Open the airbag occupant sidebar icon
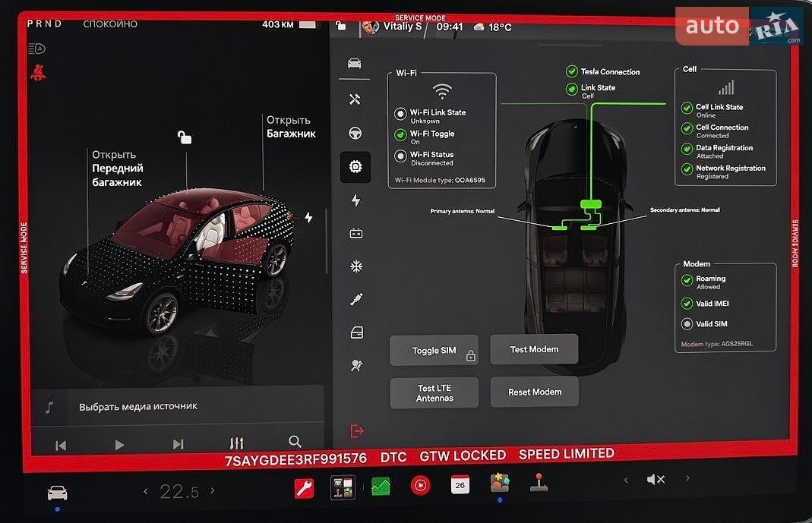The image size is (812, 523). pos(357,366)
